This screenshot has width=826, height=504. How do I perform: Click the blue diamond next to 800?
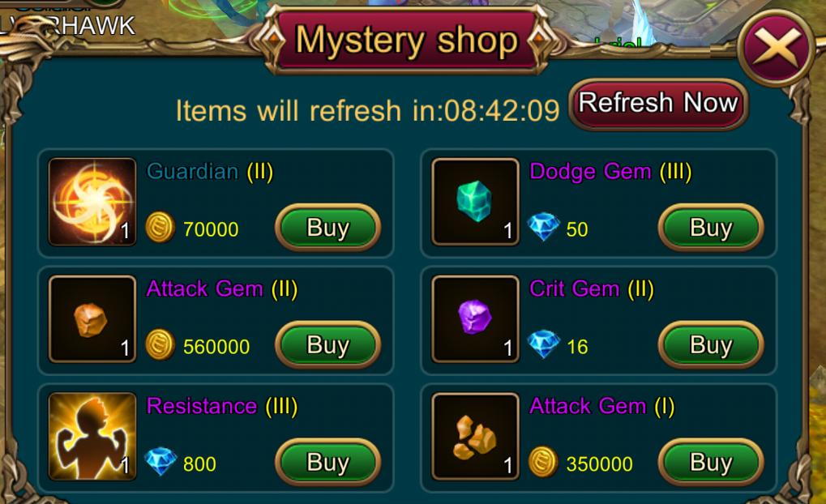(x=160, y=461)
